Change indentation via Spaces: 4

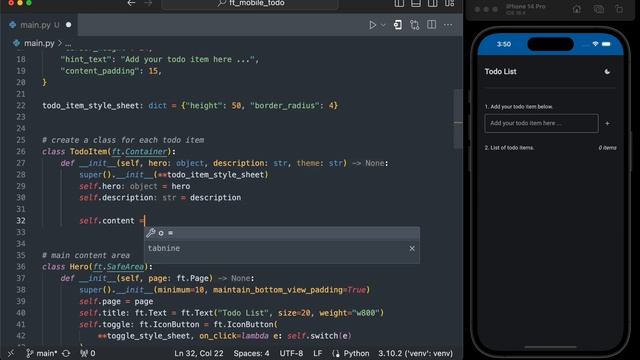pyautogui.click(x=251, y=353)
